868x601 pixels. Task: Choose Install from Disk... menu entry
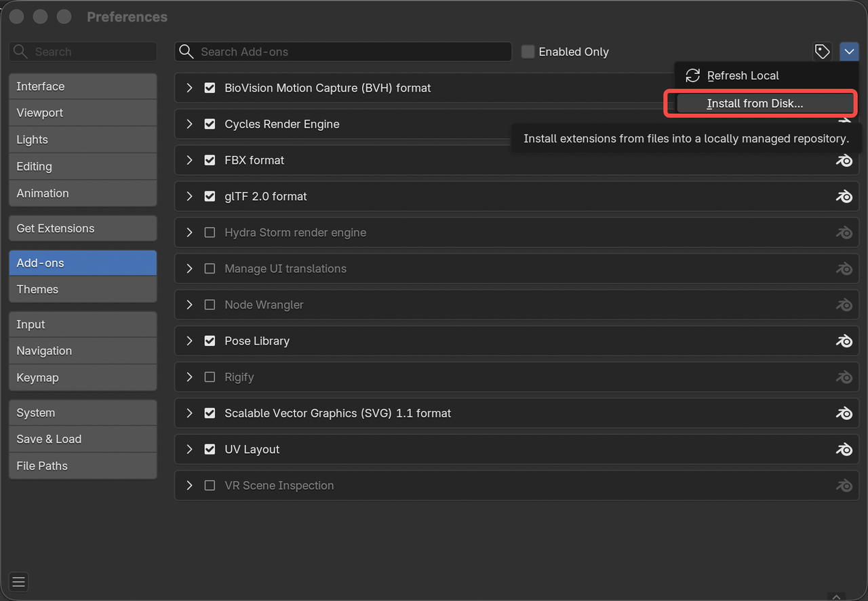tap(765, 103)
